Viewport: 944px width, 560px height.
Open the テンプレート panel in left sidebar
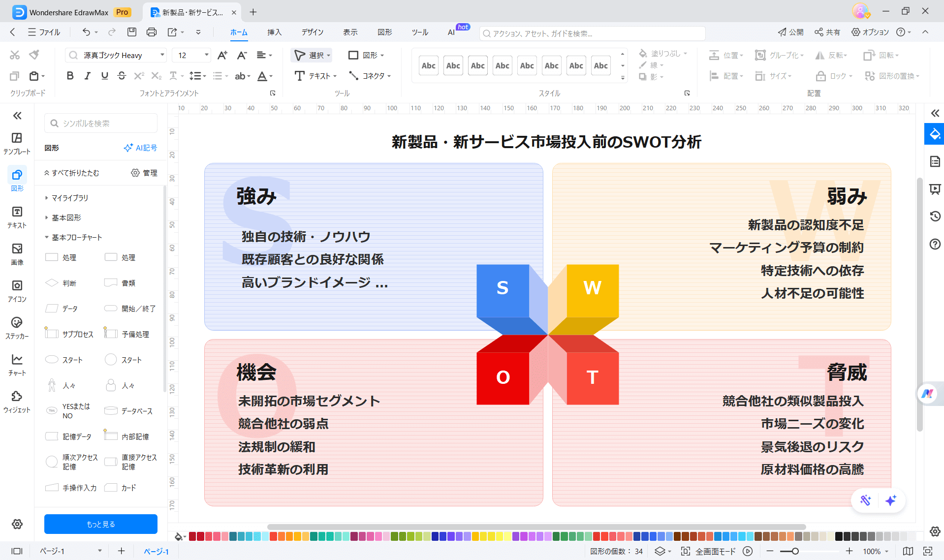click(17, 140)
